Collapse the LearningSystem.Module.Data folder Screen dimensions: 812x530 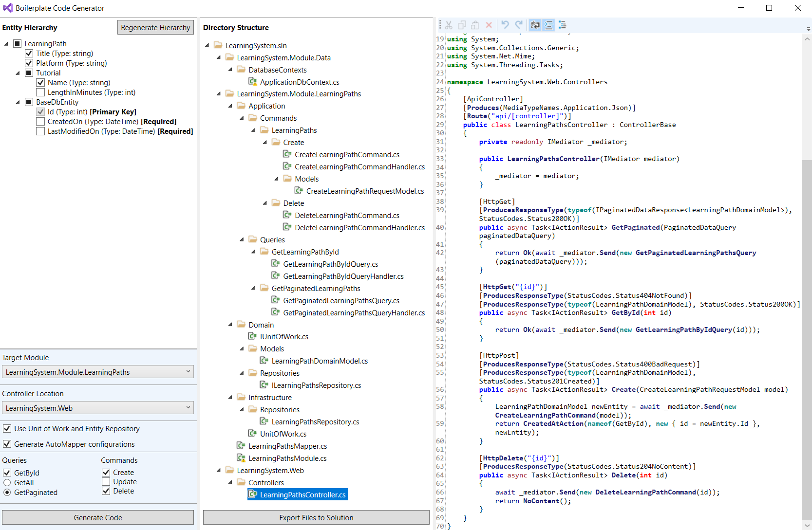[x=219, y=57]
